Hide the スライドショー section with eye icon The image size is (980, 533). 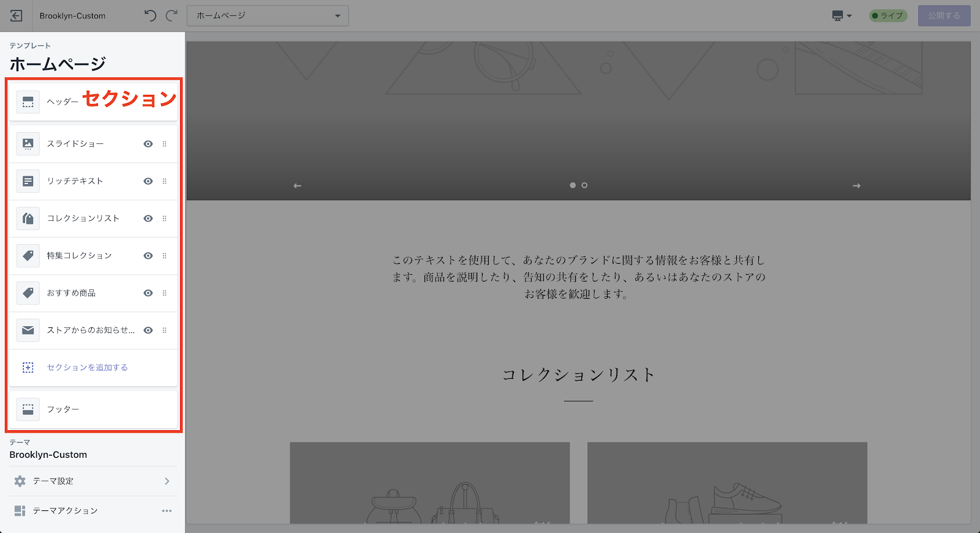pyautogui.click(x=148, y=144)
